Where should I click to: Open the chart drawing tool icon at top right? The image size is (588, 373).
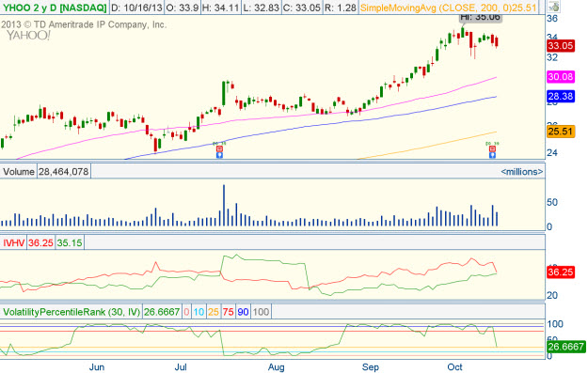pyautogui.click(x=553, y=7)
